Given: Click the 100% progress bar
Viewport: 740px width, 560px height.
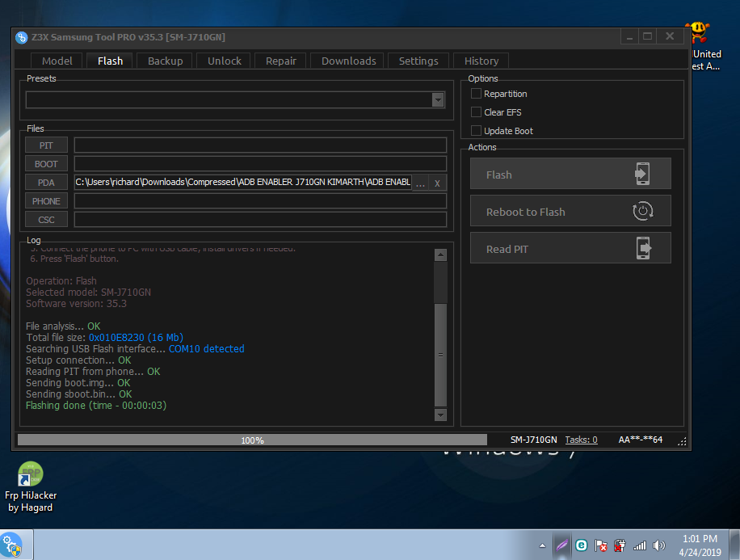Looking at the screenshot, I should click(x=252, y=440).
